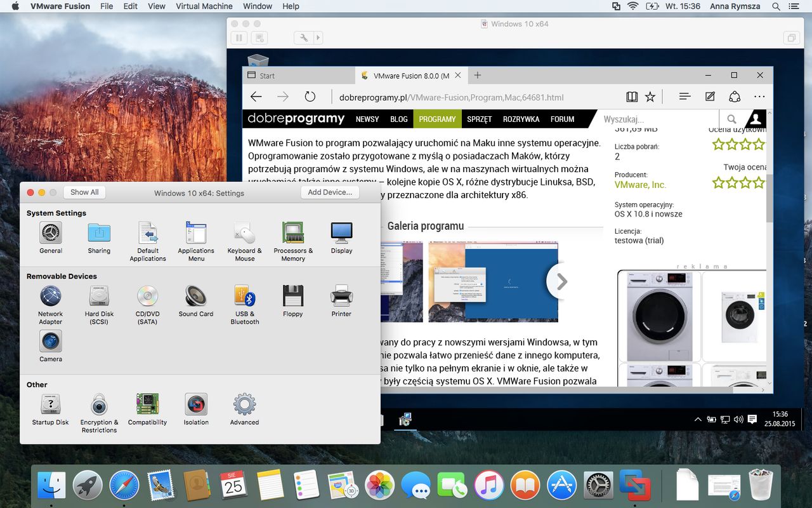Open NEWSY on dobreprogramy
This screenshot has height=508, width=812.
click(x=367, y=119)
